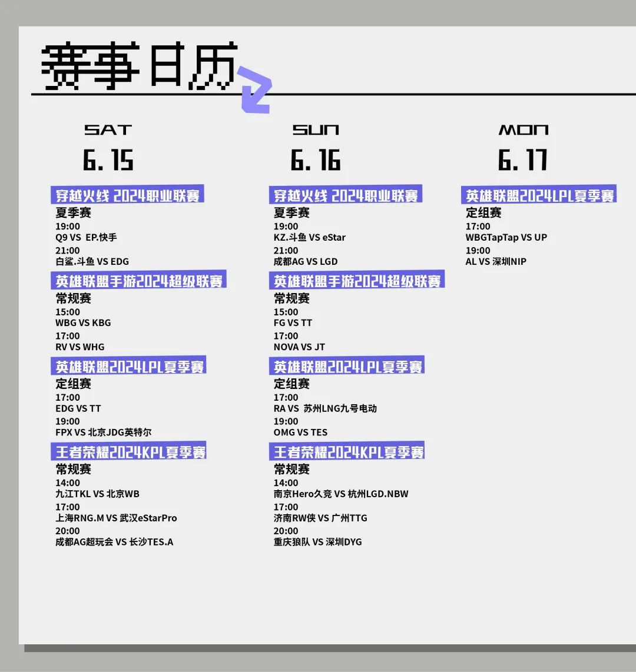Click 夏季赛 label in the Sunday column
The width and height of the screenshot is (636, 672).
pyautogui.click(x=291, y=212)
